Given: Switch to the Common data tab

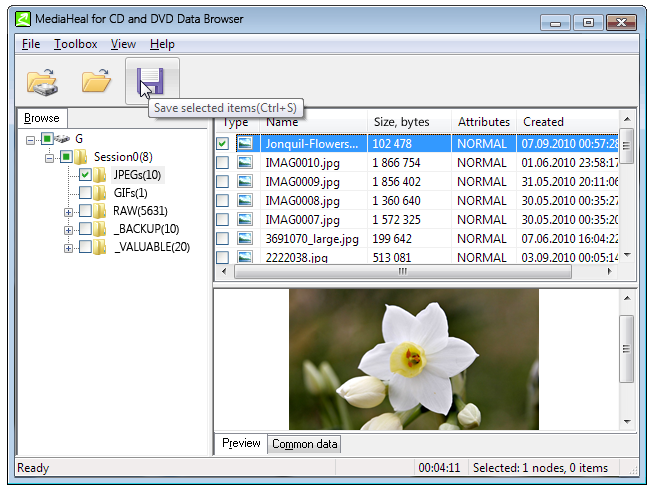Looking at the screenshot, I should [305, 444].
